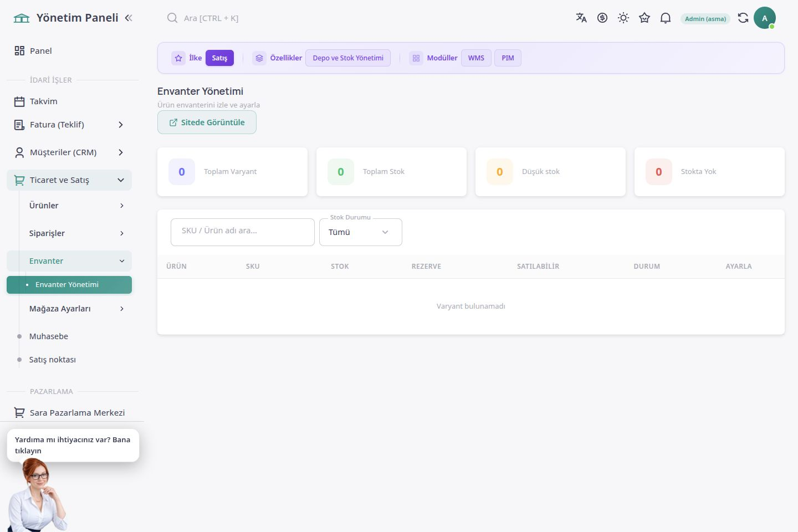The height and width of the screenshot is (532, 798).
Task: Collapse the Envanter submenu chevron
Action: pyautogui.click(x=122, y=261)
